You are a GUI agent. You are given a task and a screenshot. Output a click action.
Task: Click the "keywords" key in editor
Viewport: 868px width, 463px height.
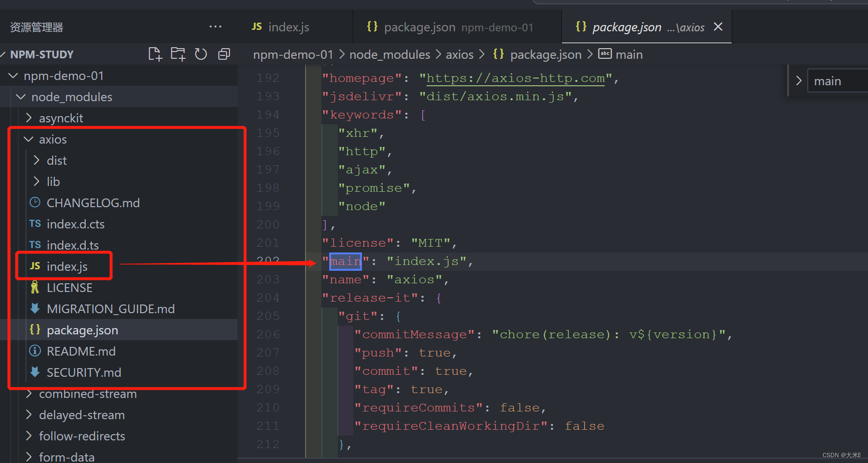pos(362,115)
